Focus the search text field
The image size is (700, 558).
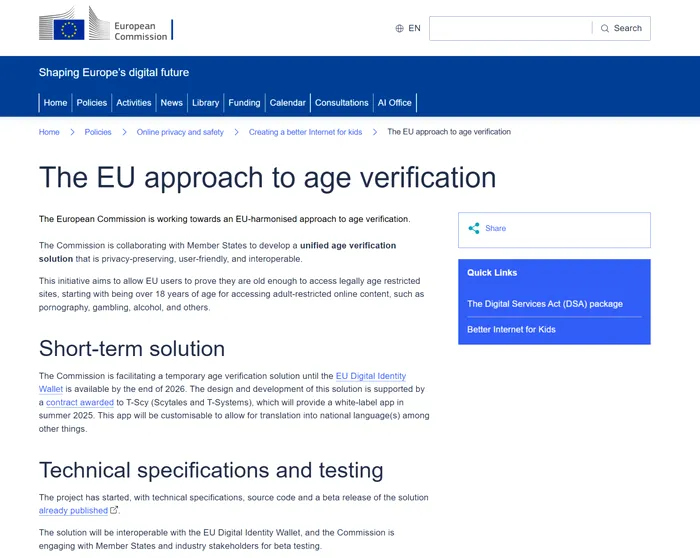click(511, 29)
